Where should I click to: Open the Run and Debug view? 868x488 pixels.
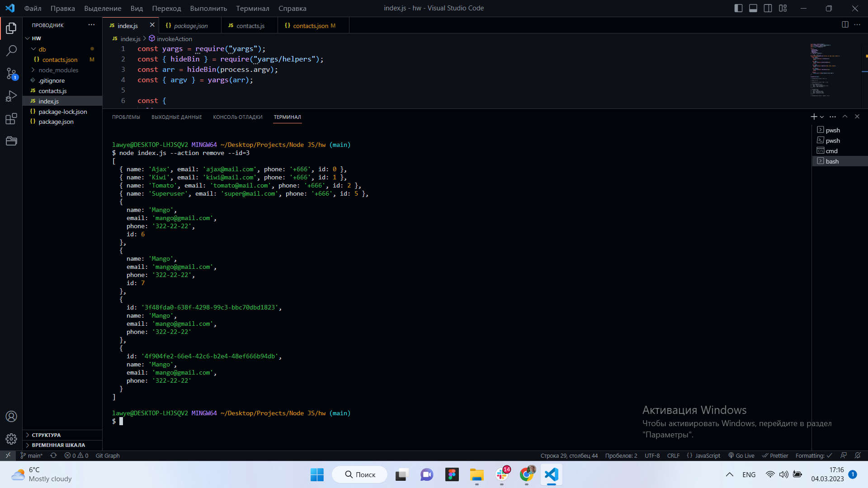coord(11,96)
